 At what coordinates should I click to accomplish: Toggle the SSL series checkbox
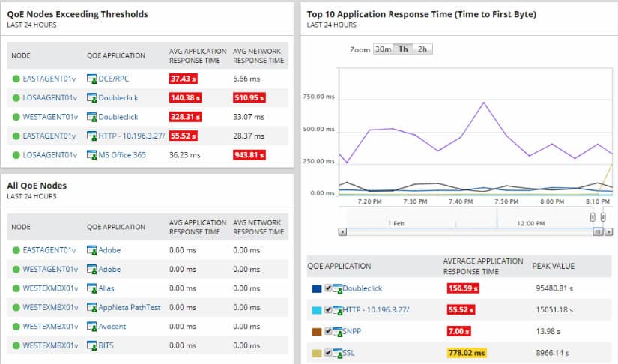pos(328,352)
